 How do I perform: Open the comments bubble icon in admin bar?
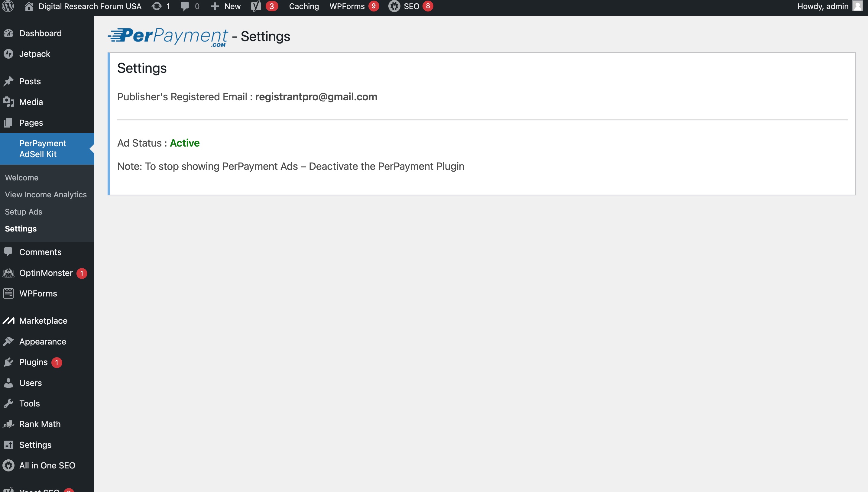click(184, 6)
